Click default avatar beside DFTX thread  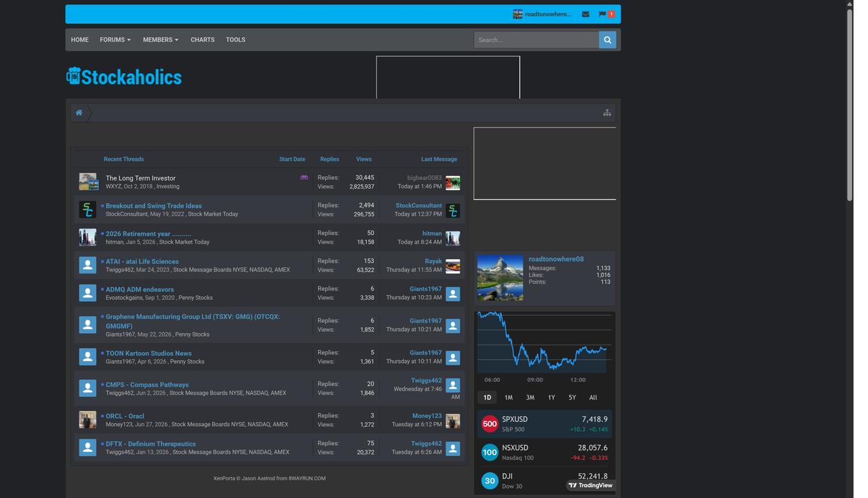pyautogui.click(x=88, y=448)
